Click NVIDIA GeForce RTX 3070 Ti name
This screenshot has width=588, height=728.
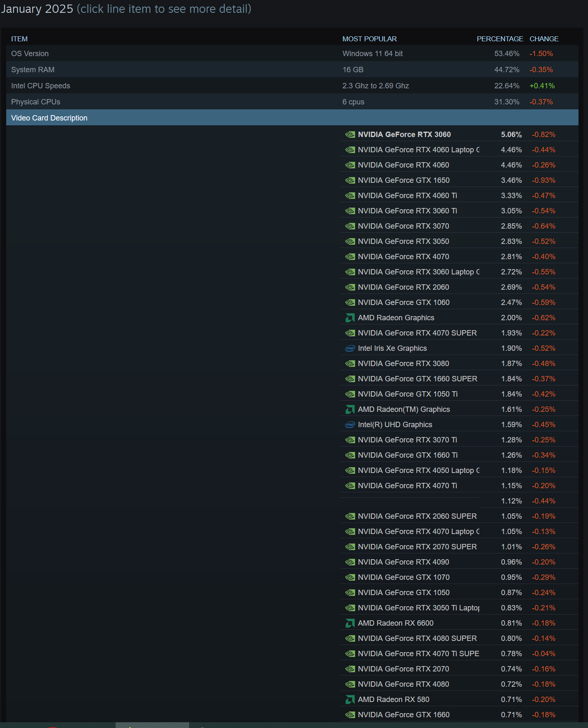[408, 440]
